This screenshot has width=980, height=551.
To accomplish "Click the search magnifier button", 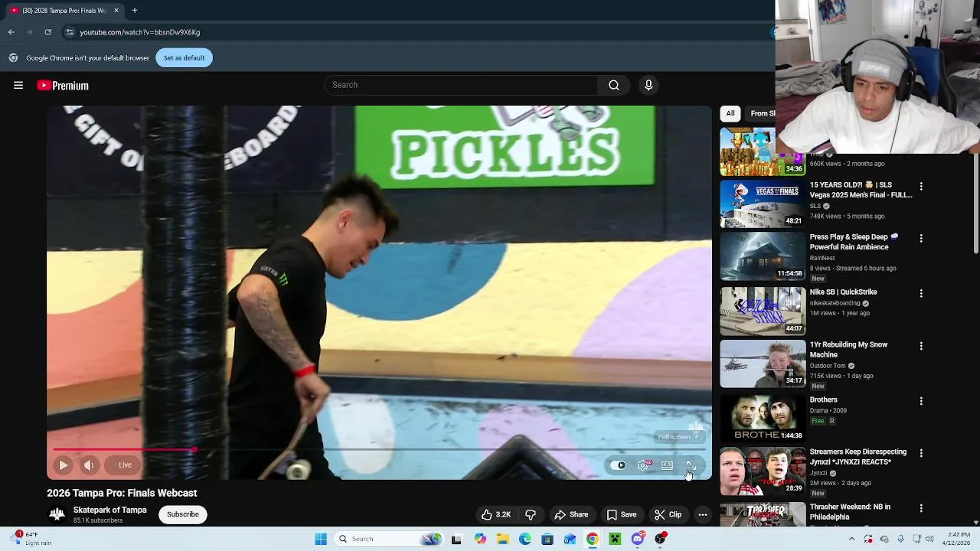I will (x=614, y=85).
